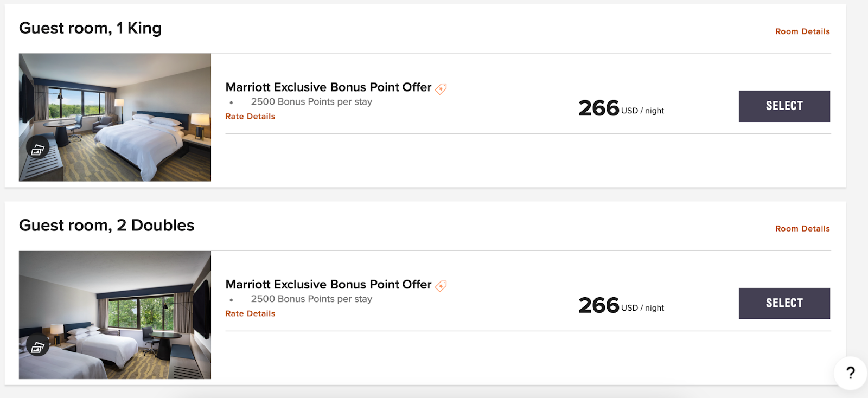
Task: Click "2500 Bonus Points per stay" under King room
Action: [311, 102]
